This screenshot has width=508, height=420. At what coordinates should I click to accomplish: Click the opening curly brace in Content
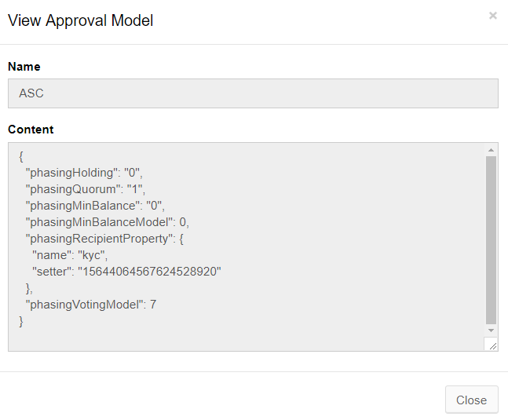(21, 155)
